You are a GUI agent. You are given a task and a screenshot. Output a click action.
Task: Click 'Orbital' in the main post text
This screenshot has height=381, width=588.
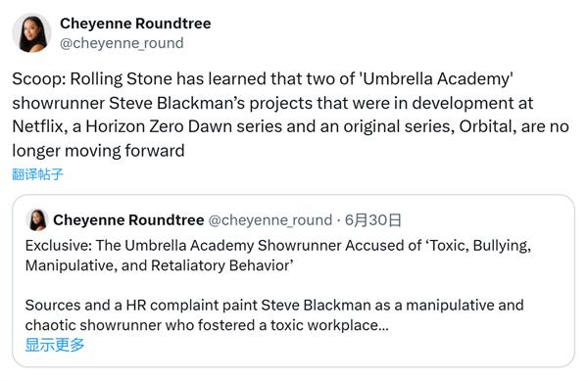(486, 126)
